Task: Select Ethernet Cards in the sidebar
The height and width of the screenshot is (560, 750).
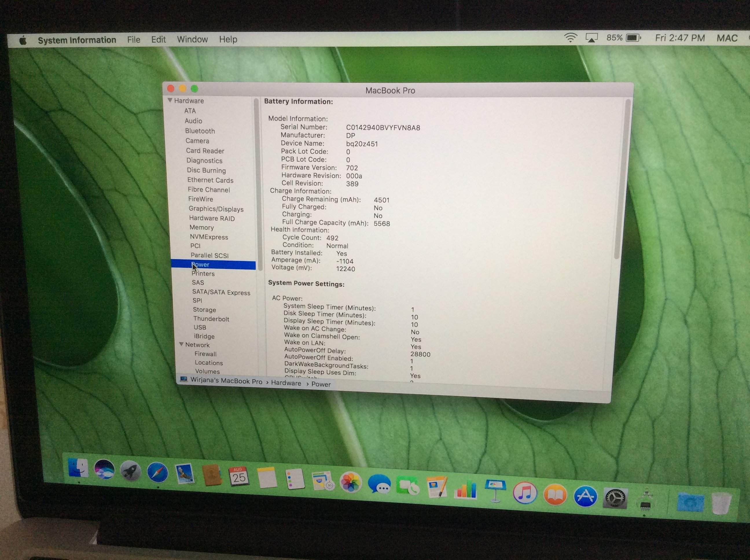Action: point(210,180)
